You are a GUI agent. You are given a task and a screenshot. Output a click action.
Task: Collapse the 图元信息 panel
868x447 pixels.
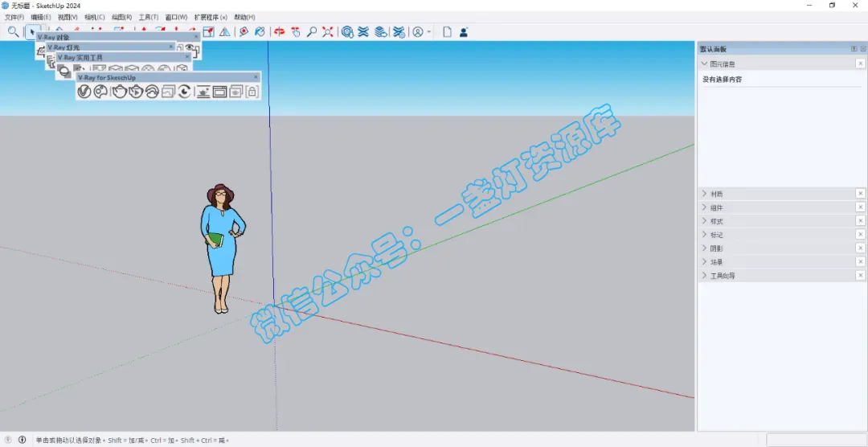704,64
